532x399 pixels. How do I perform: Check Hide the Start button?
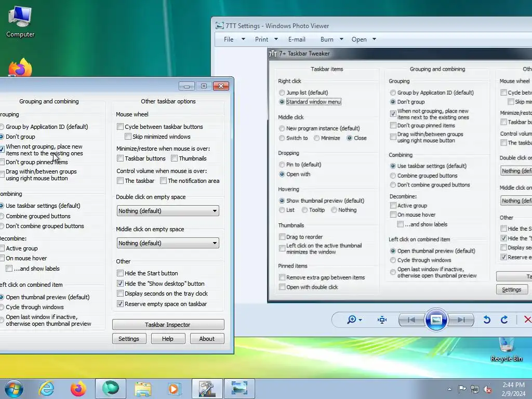[120, 273]
